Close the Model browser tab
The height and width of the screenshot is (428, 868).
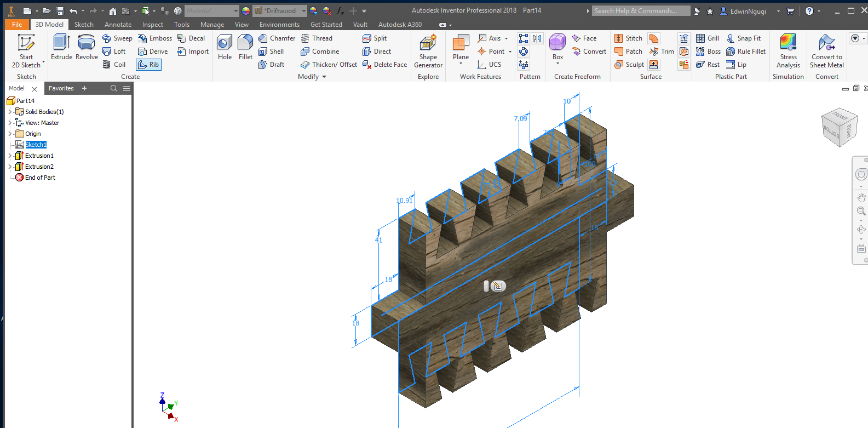35,89
